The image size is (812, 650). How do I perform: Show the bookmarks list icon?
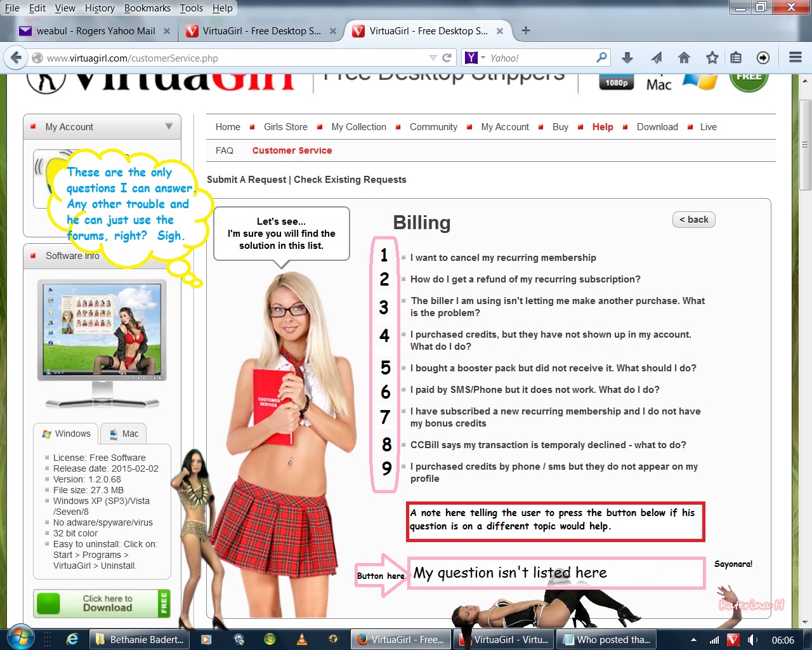(x=736, y=58)
